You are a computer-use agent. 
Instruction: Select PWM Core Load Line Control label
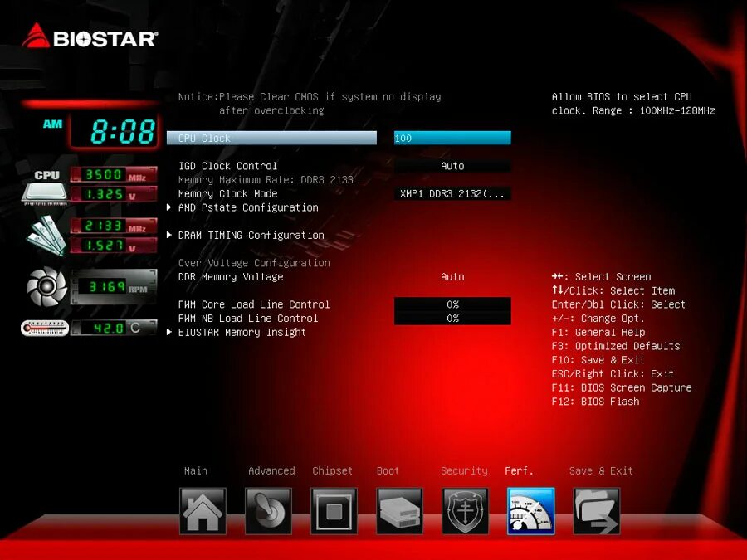(x=254, y=304)
